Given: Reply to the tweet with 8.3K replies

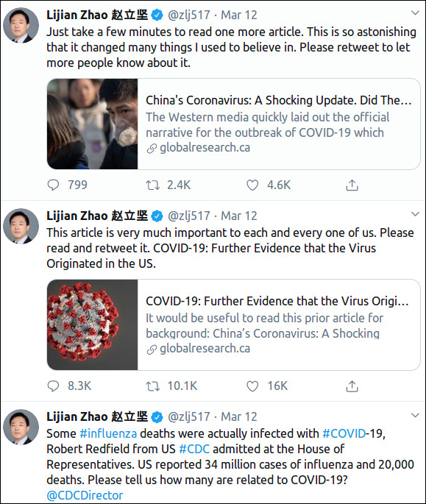Looking at the screenshot, I should (53, 386).
